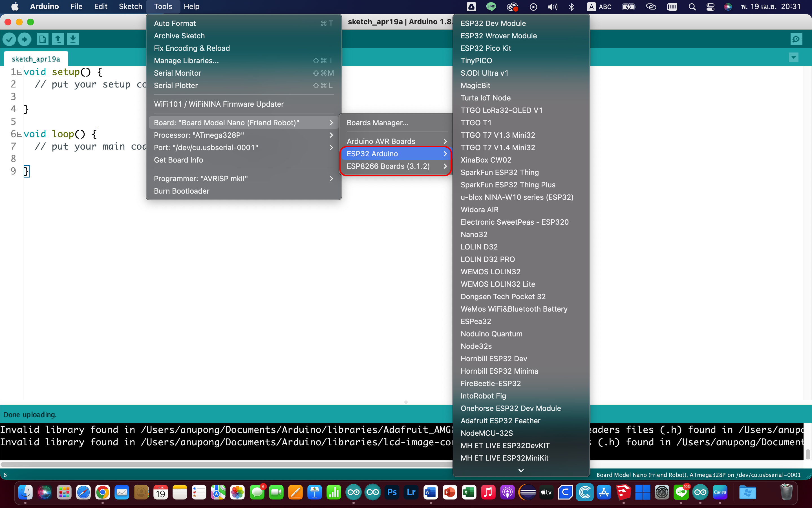This screenshot has height=508, width=812.
Task: Click the LINE menu bar icon
Action: [x=491, y=6]
